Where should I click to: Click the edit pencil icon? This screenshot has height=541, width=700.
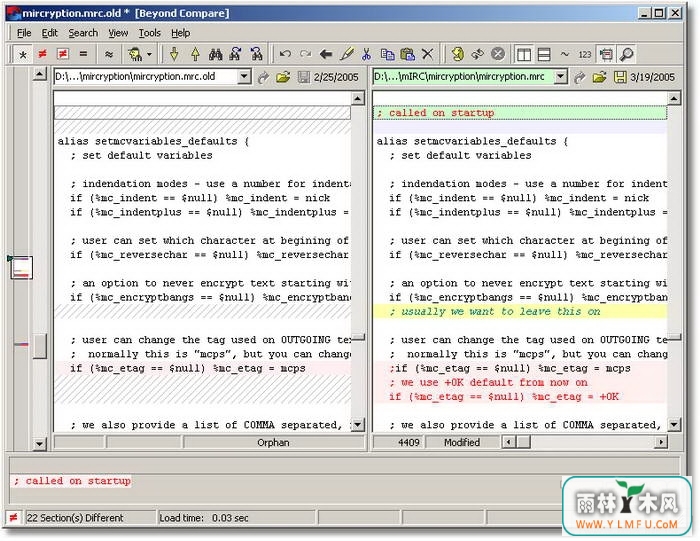click(x=346, y=54)
